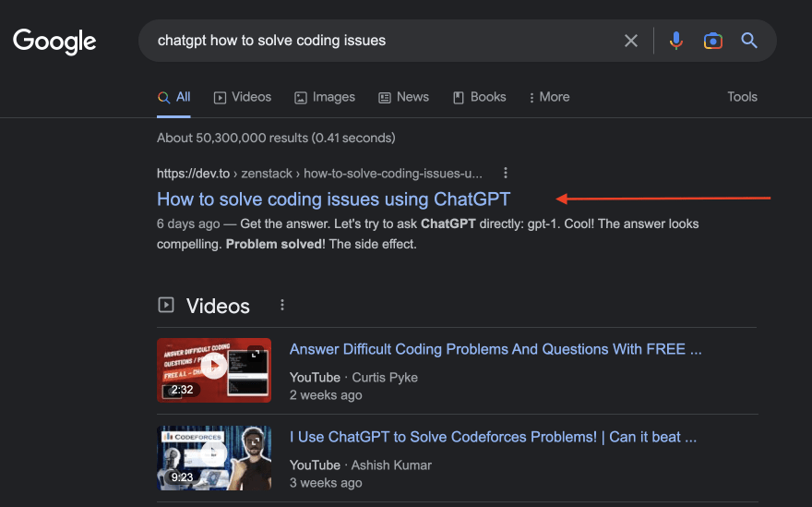Click 'YouTube · Curtis Pyke' source text
812x507 pixels.
353,378
